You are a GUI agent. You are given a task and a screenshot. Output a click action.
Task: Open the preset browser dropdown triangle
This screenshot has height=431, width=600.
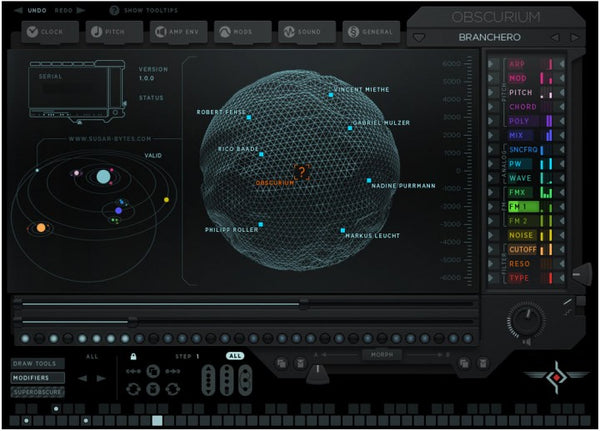point(419,38)
